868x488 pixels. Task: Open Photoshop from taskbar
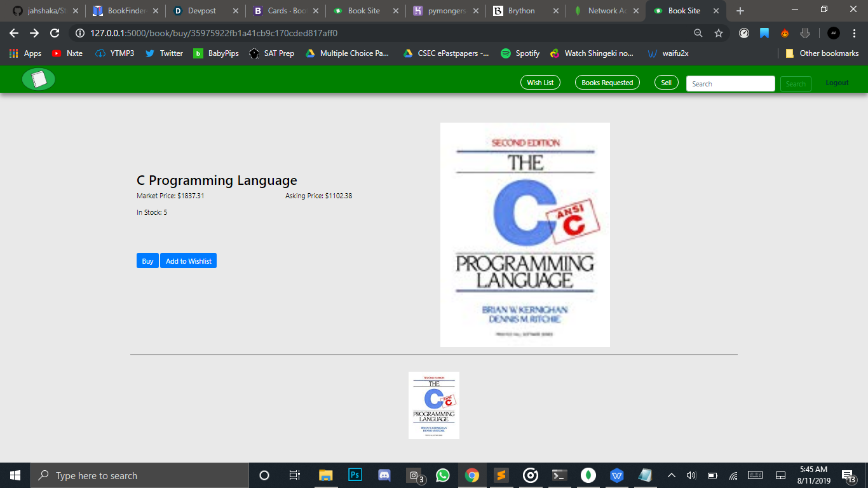coord(355,475)
